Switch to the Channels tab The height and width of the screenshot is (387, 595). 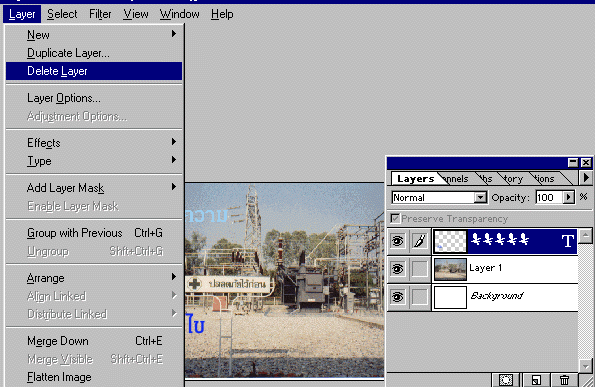click(455, 178)
